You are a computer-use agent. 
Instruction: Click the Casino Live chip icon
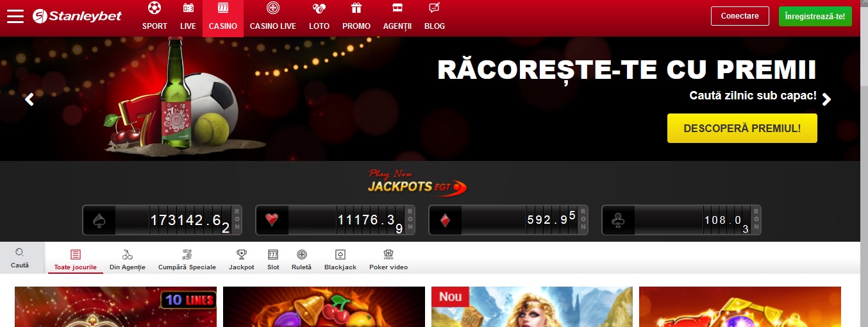pos(272,8)
